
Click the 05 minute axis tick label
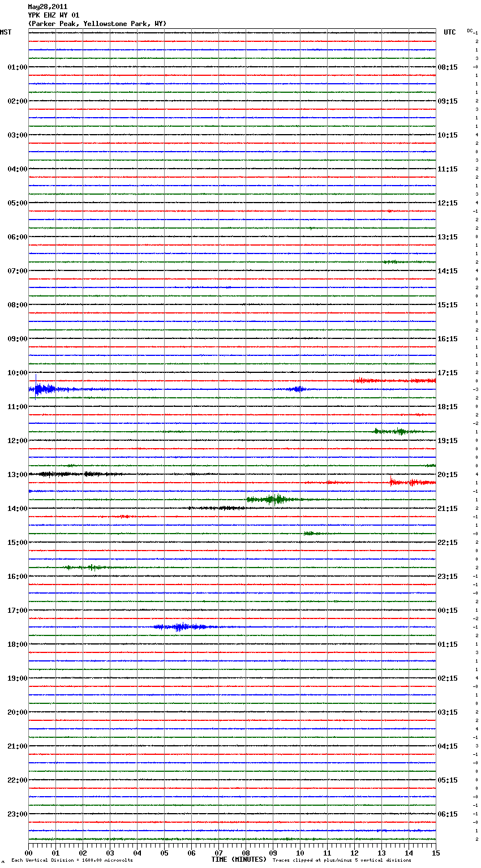pos(164,853)
